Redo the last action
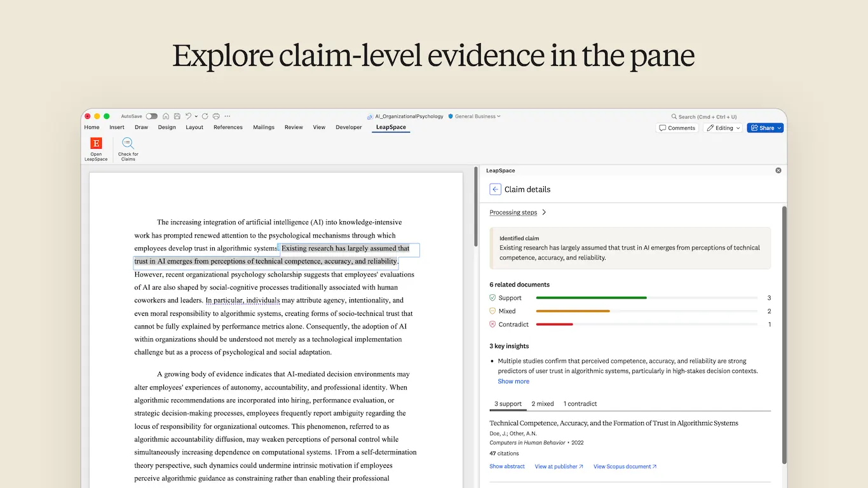The image size is (868, 488). pyautogui.click(x=205, y=116)
